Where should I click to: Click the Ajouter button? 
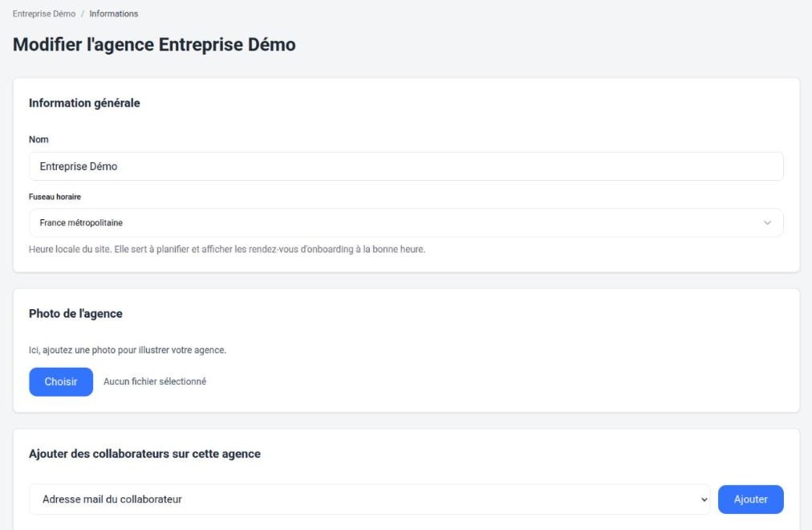tap(750, 499)
